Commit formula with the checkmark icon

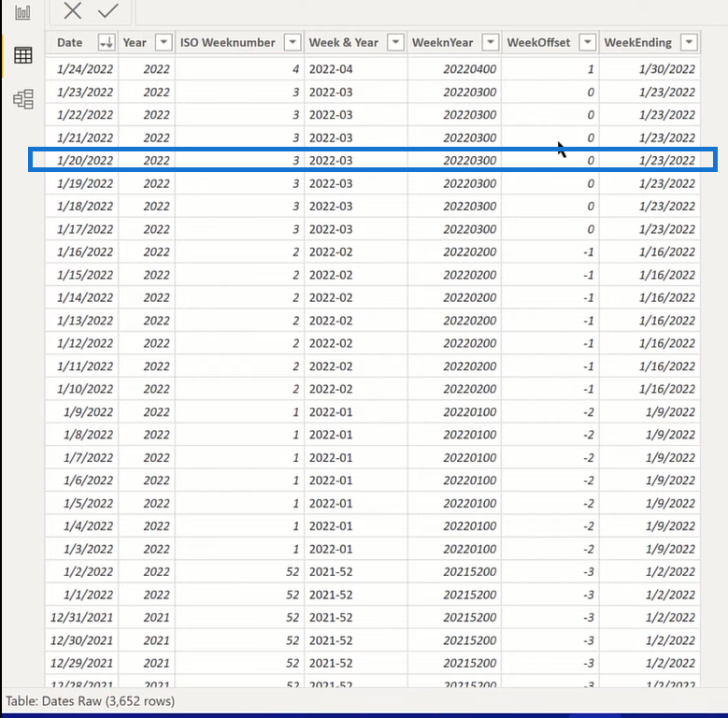pyautogui.click(x=107, y=10)
